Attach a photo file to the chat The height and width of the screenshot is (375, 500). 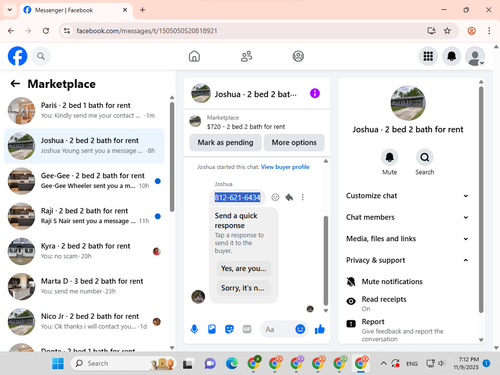[212, 329]
